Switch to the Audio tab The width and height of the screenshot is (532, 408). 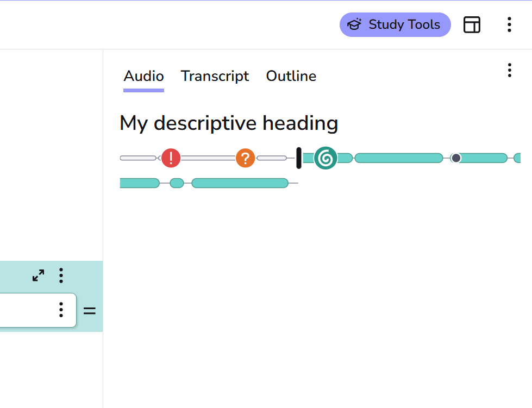tap(143, 76)
